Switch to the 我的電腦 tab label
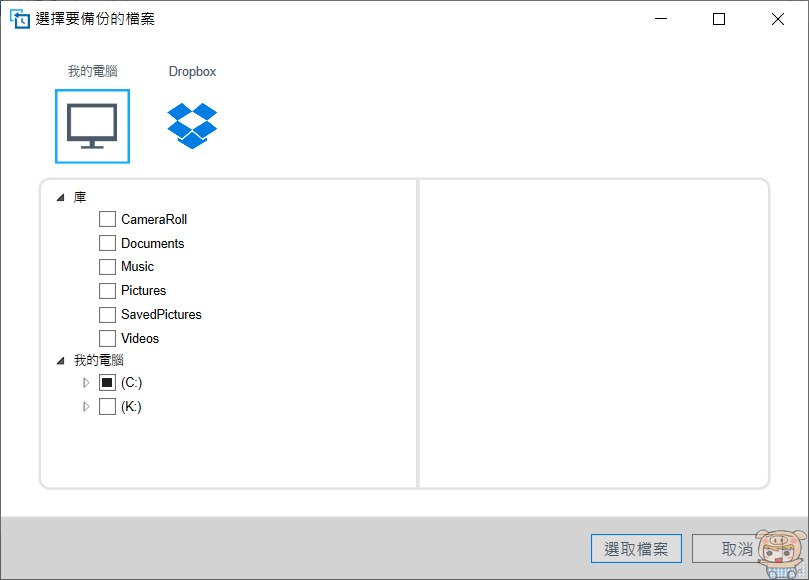 92,71
